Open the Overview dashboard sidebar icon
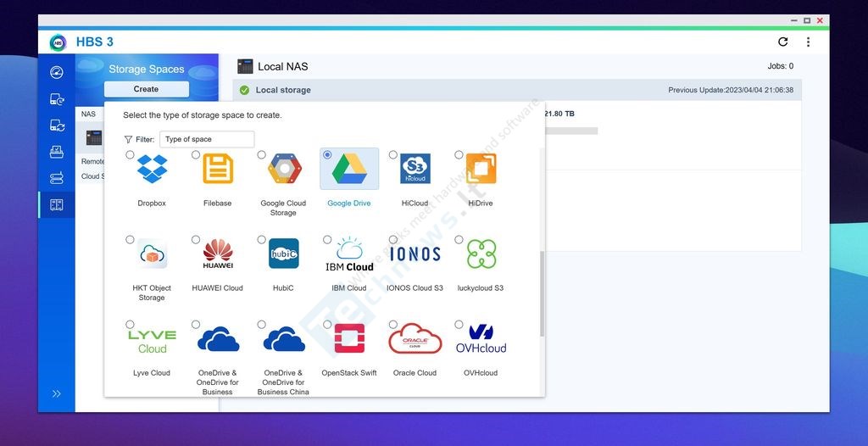 pyautogui.click(x=57, y=73)
